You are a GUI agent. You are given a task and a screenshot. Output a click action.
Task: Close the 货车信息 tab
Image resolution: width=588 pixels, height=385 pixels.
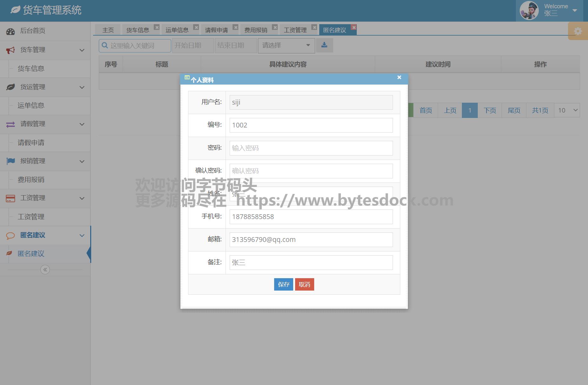[x=157, y=27]
